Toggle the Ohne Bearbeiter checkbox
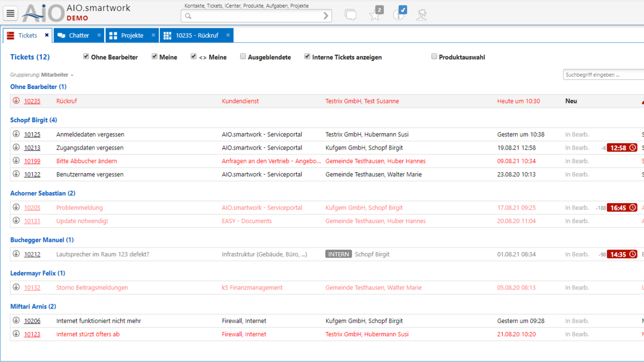The width and height of the screenshot is (644, 362). pos(86,56)
